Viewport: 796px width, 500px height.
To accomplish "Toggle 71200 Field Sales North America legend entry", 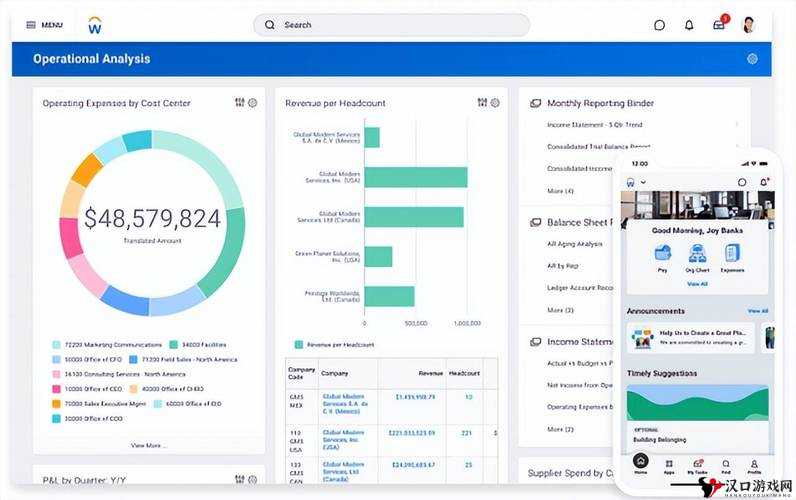I will click(x=183, y=359).
